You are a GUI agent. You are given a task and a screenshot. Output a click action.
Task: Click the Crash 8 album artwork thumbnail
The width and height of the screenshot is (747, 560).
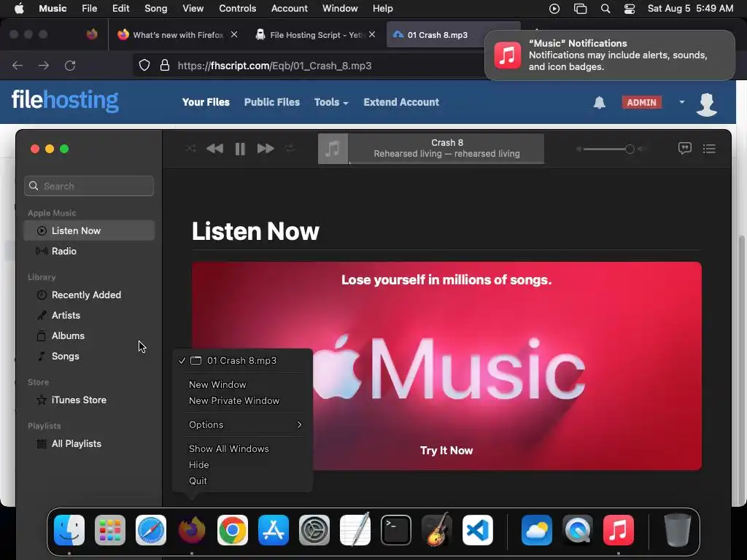(x=333, y=149)
